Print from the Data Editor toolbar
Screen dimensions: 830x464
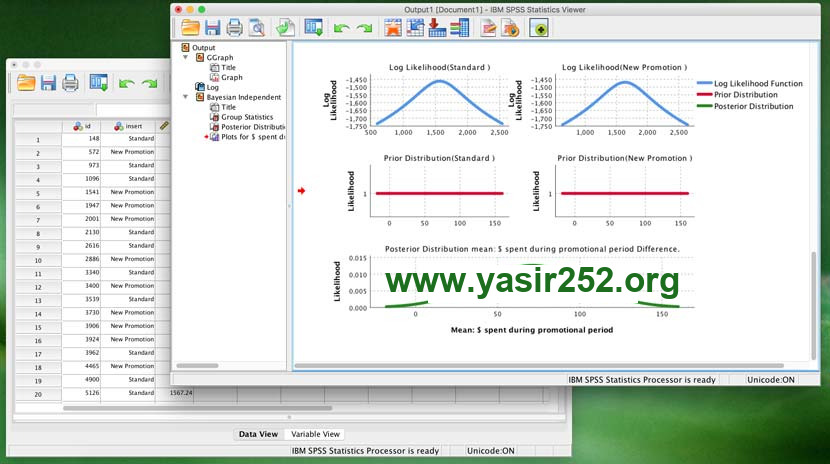(70, 83)
